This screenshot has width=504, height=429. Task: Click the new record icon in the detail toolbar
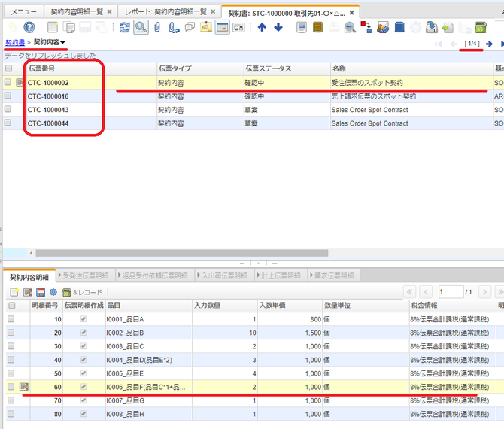point(14,292)
